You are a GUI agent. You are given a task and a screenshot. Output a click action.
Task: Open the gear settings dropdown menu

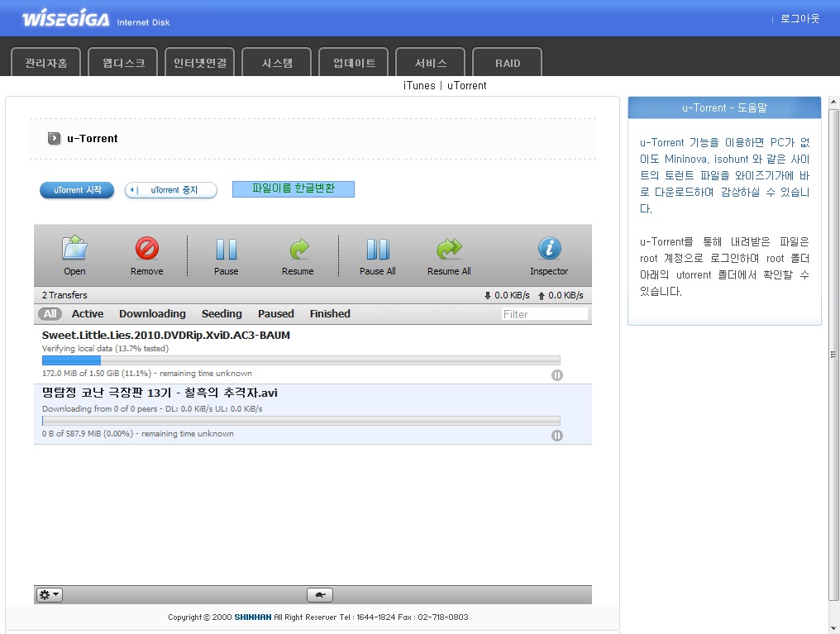point(50,595)
